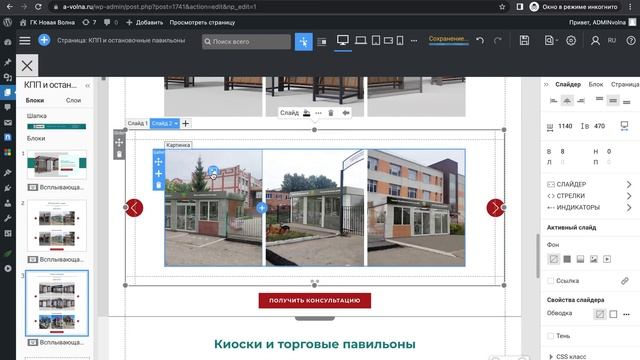
Task: Select mobile phone device view
Action: [x=400, y=40]
